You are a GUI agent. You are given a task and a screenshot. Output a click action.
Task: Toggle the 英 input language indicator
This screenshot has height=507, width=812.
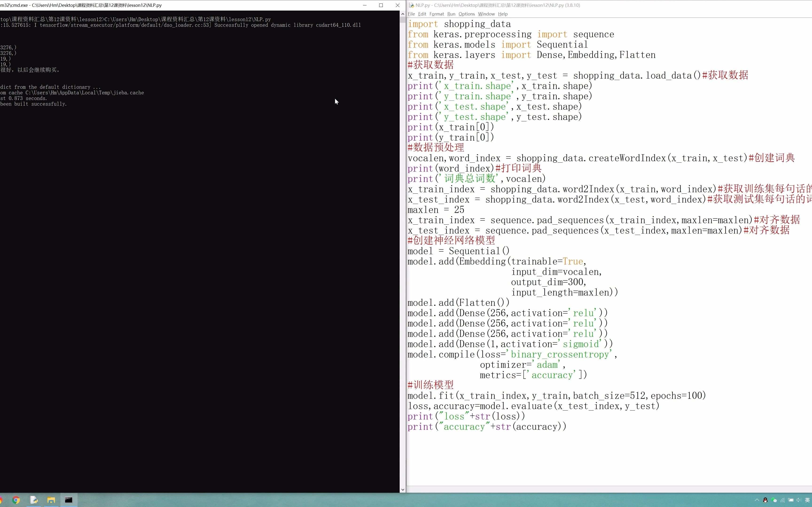click(x=807, y=500)
